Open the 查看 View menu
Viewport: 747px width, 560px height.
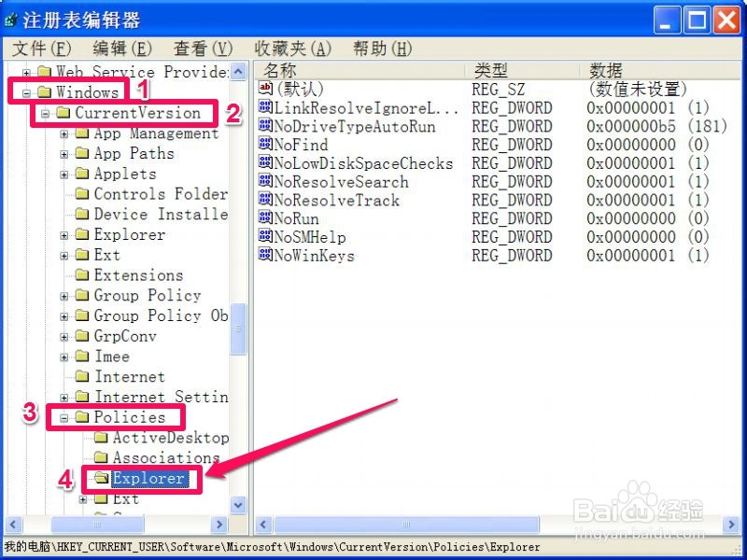(x=201, y=48)
